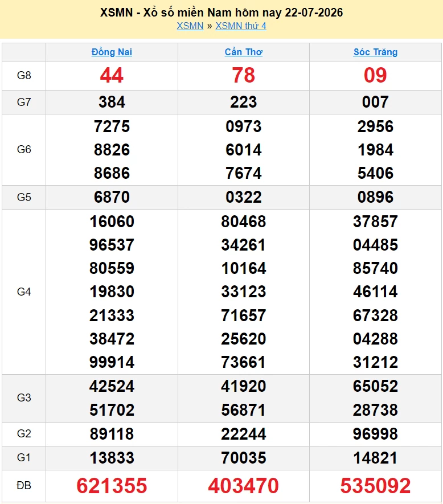Select G2 number 89118

pyautogui.click(x=112, y=434)
